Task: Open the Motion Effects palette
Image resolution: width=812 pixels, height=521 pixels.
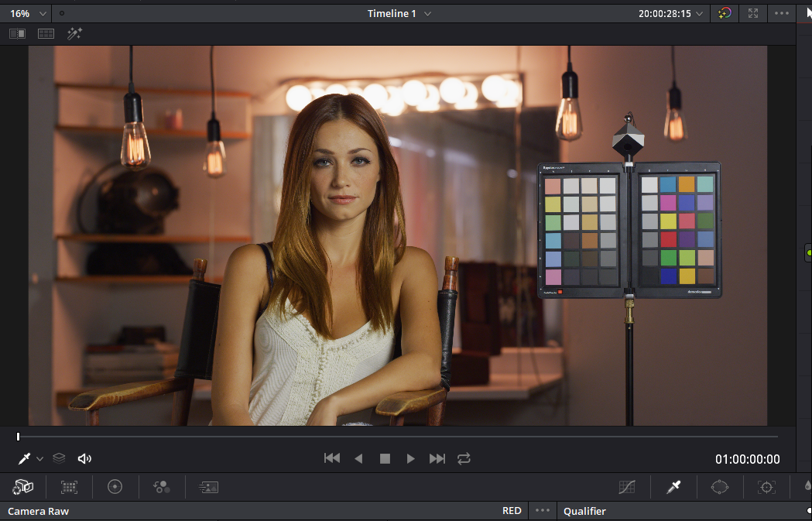Action: 208,487
